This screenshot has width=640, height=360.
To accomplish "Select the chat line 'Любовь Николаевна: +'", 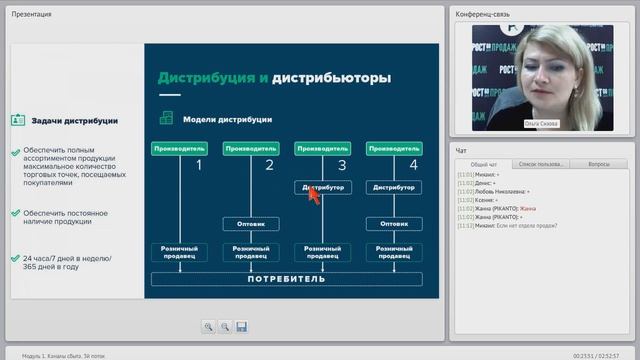I will click(493, 191).
